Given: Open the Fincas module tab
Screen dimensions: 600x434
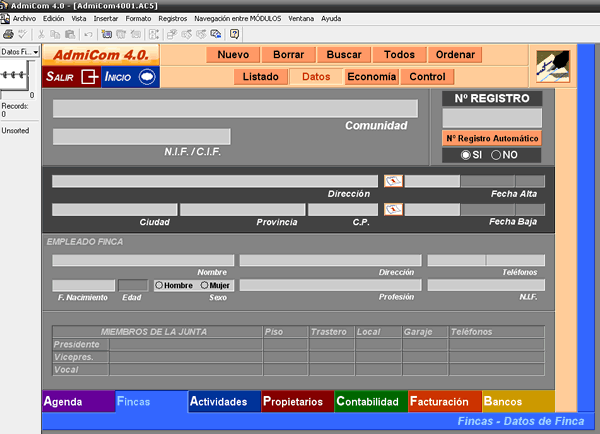Looking at the screenshot, I should [x=152, y=401].
